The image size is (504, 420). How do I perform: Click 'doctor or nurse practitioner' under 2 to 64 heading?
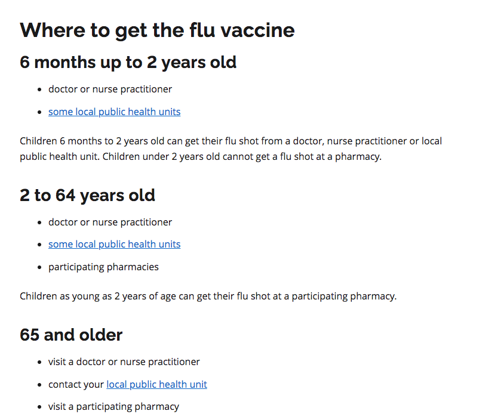pyautogui.click(x=110, y=222)
